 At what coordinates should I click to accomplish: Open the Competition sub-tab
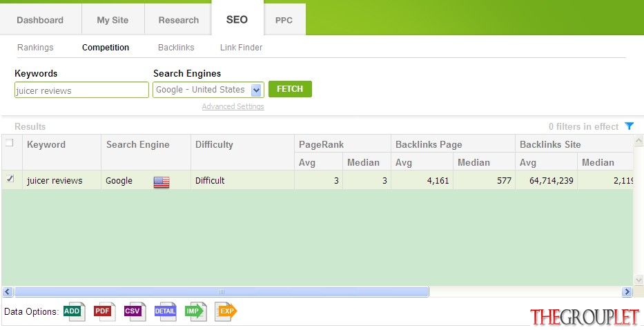[x=106, y=47]
